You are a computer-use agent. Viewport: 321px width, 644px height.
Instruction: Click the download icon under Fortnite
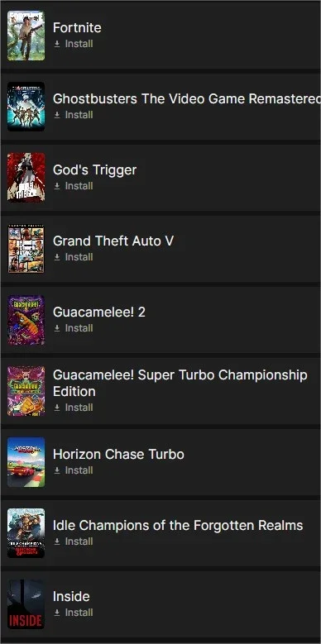57,44
